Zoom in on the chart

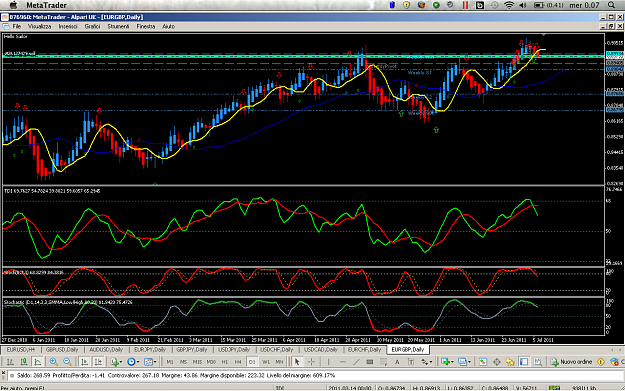coord(53,362)
